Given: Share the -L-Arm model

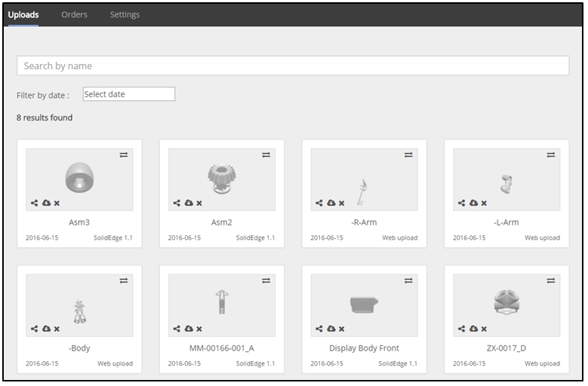Looking at the screenshot, I should 462,203.
